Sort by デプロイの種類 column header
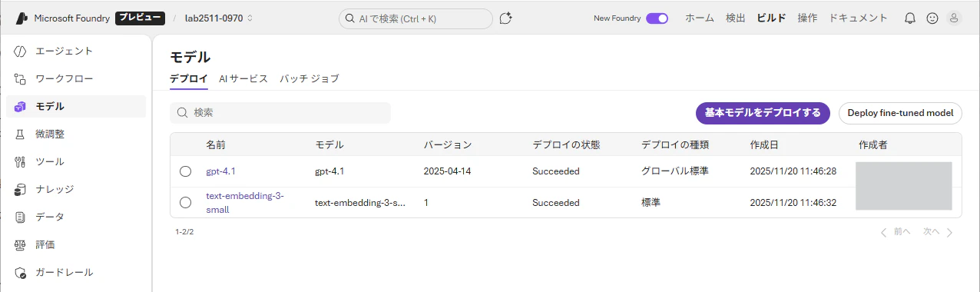The image size is (980, 292). click(675, 144)
